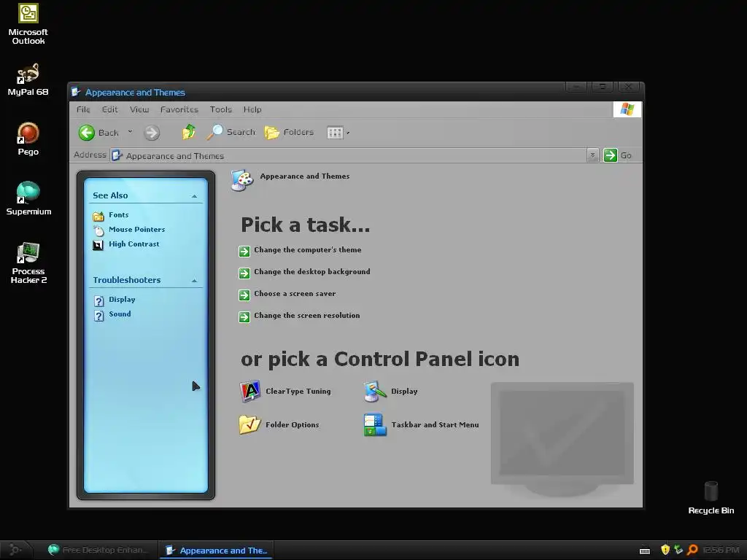The height and width of the screenshot is (560, 747).
Task: Click the Display troubleshooter question icon
Action: 98,301
